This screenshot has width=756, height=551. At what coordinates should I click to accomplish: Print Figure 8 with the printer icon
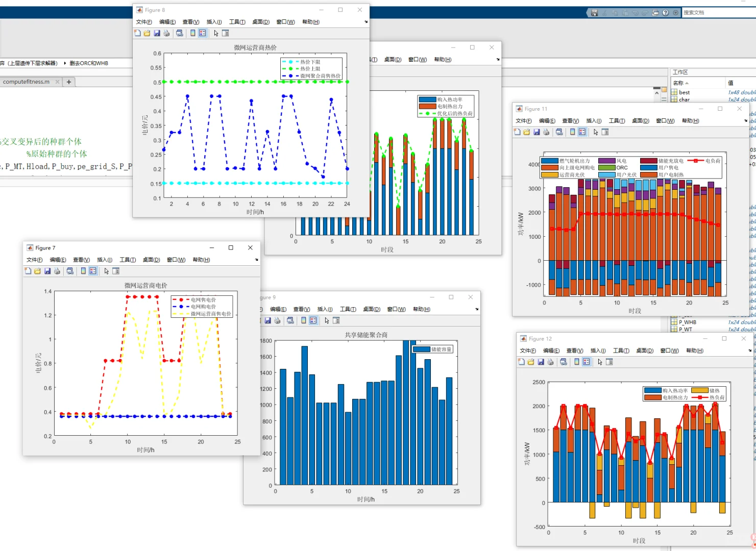(166, 33)
